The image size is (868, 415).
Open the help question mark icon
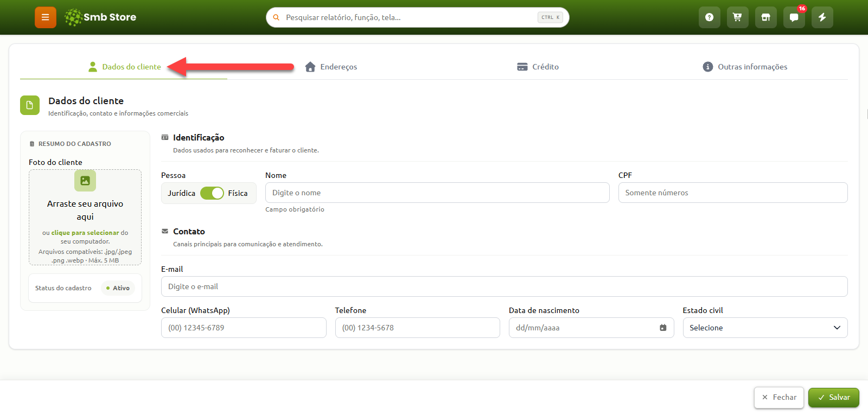709,17
